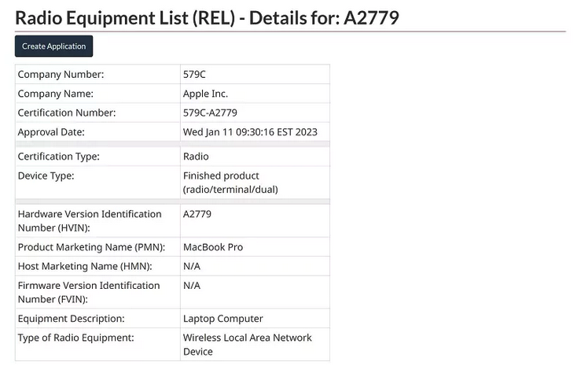Select the 'Equipment Description:' label
588x377 pixels.
pyautogui.click(x=72, y=319)
